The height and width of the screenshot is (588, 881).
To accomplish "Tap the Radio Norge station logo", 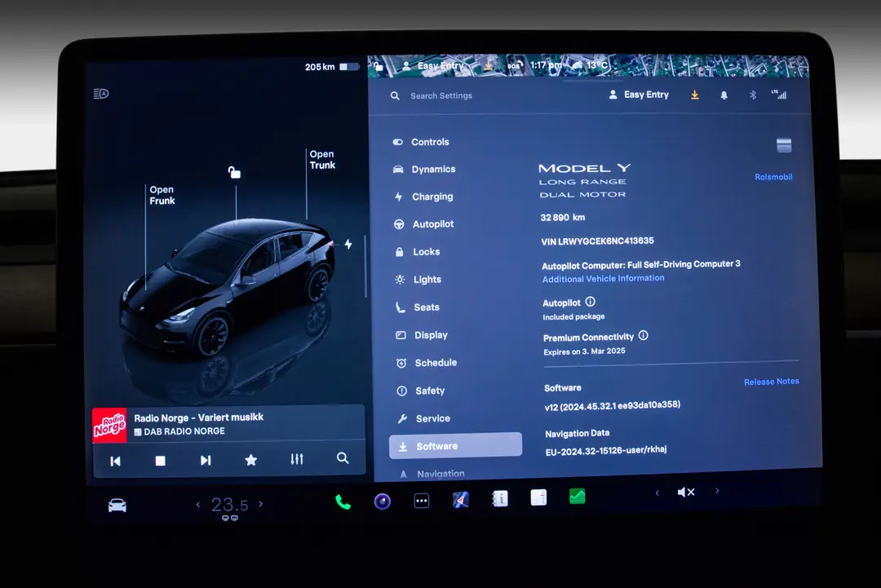I will [x=109, y=425].
